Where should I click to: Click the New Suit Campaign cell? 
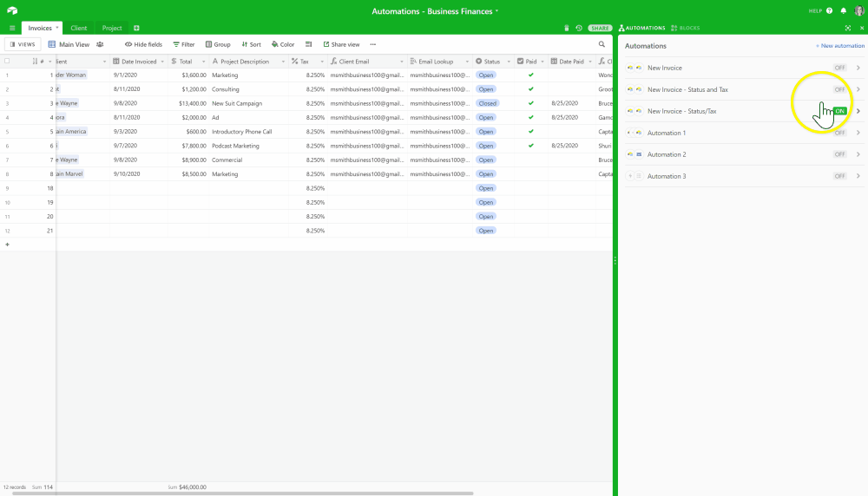[x=248, y=103]
